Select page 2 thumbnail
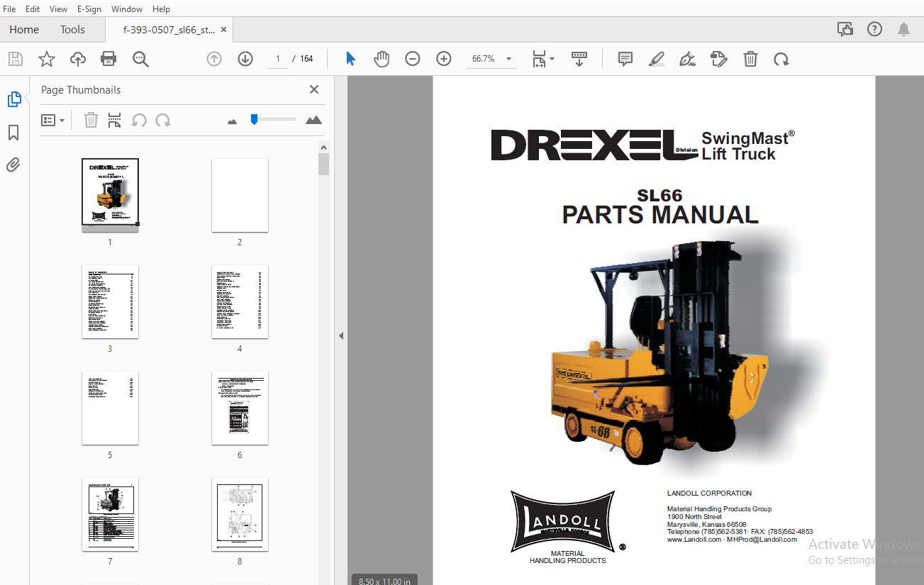The width and height of the screenshot is (924, 585). click(240, 195)
